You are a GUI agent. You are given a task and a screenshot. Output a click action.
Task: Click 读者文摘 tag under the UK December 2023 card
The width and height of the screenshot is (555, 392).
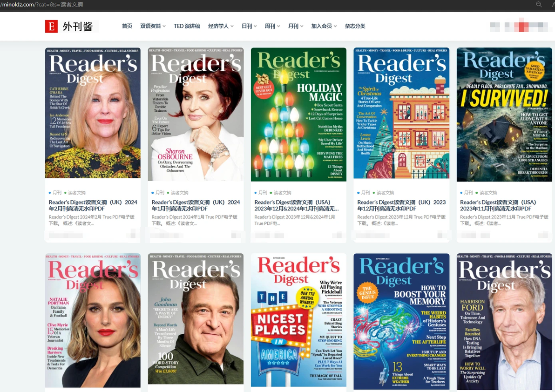[386, 192]
